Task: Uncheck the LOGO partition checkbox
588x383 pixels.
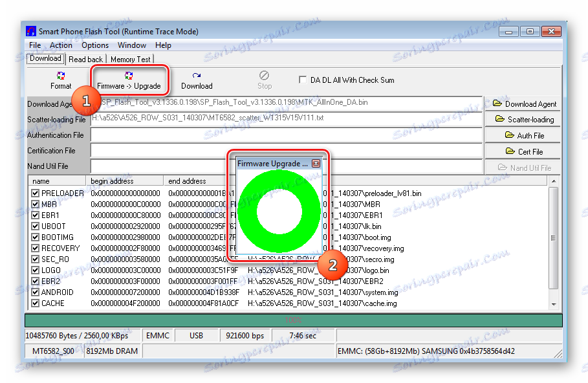Action: click(35, 270)
